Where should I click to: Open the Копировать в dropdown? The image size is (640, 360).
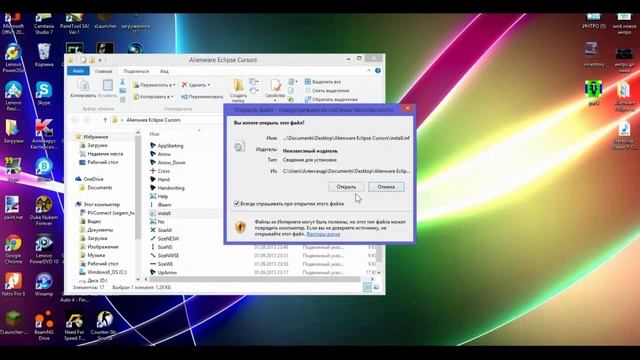tap(153, 97)
